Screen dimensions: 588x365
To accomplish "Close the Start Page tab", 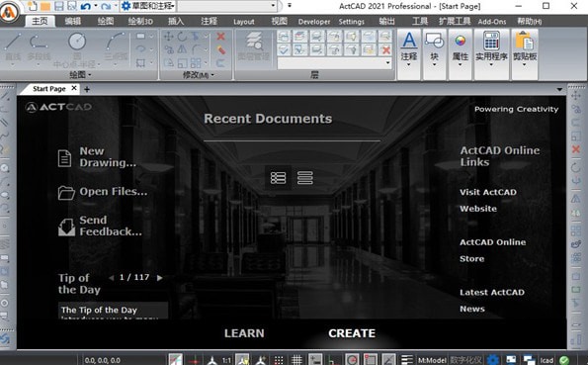I will pos(74,88).
